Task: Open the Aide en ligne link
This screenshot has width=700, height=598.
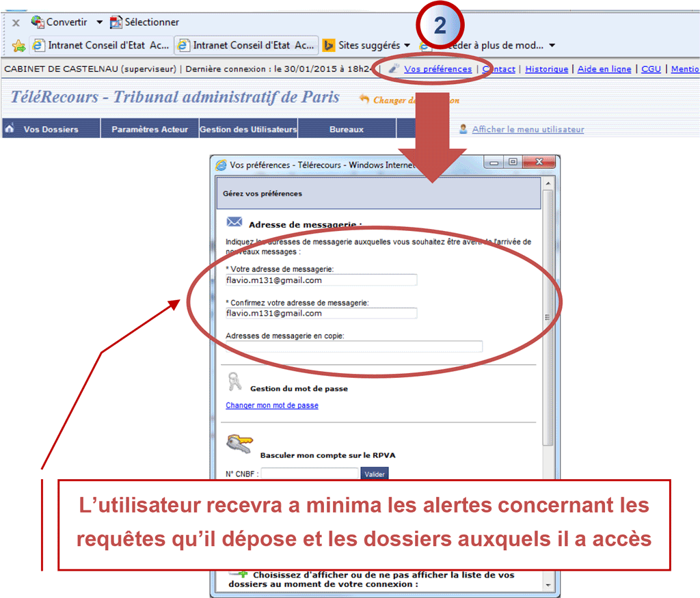Action: coord(604,69)
